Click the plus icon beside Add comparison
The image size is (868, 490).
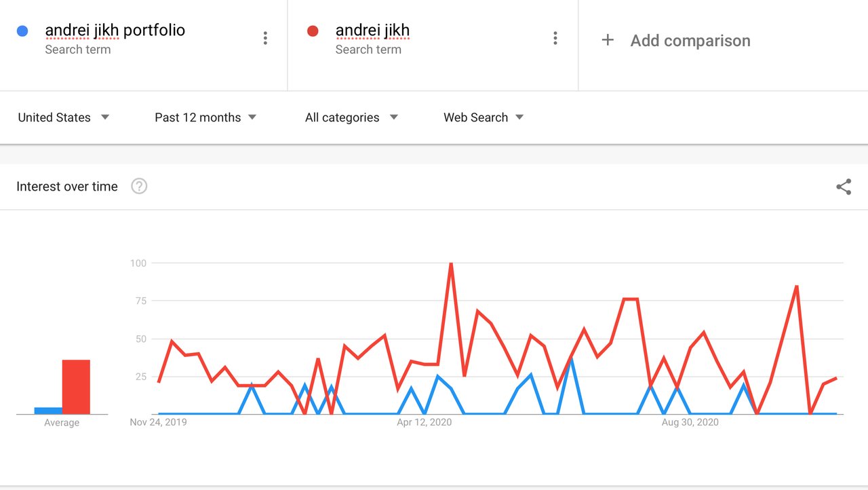608,40
